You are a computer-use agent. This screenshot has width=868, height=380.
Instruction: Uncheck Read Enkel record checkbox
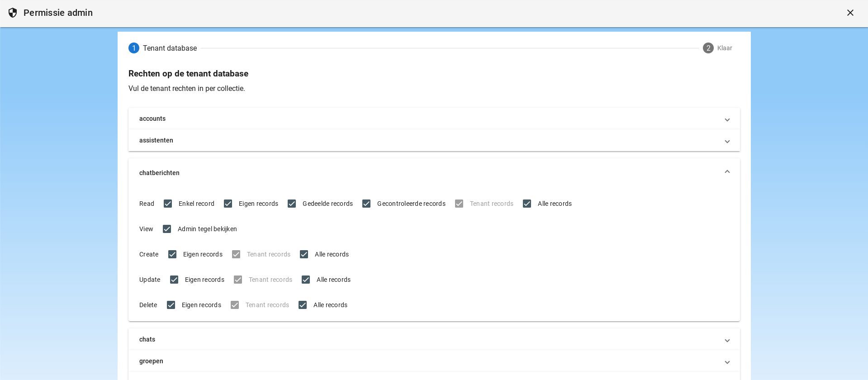[168, 204]
